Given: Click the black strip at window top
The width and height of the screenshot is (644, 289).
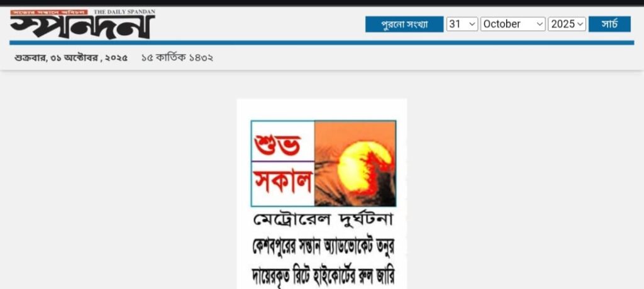Looking at the screenshot, I should click(322, 3).
